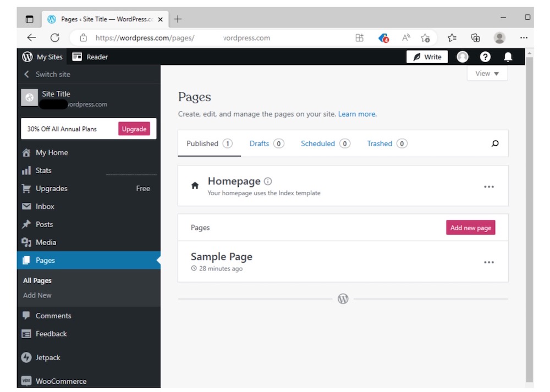Open Feedback in the sidebar
Viewport: 550px width, 392px height.
coord(89,334)
